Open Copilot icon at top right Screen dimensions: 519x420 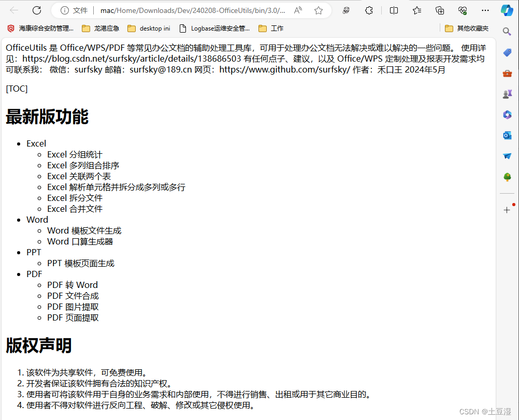tap(507, 10)
